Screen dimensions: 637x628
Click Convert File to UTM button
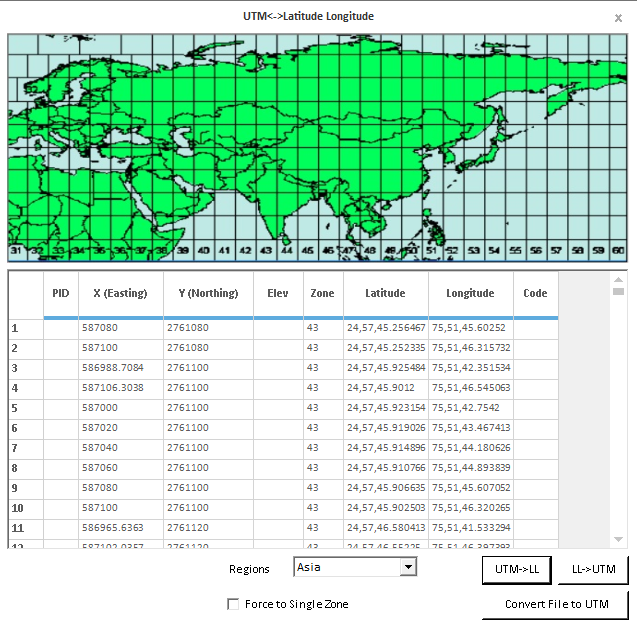click(556, 604)
